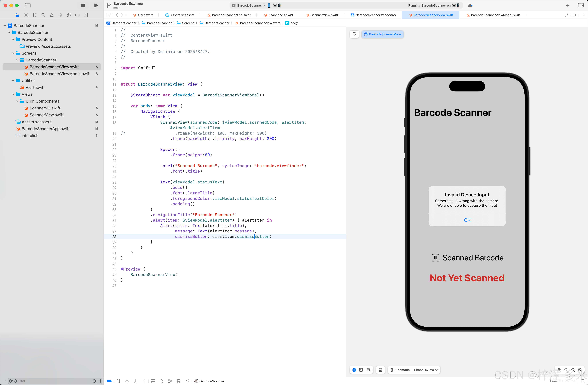The image size is (588, 385).
Task: Collapse the UIKit Components folder
Action: [17, 101]
